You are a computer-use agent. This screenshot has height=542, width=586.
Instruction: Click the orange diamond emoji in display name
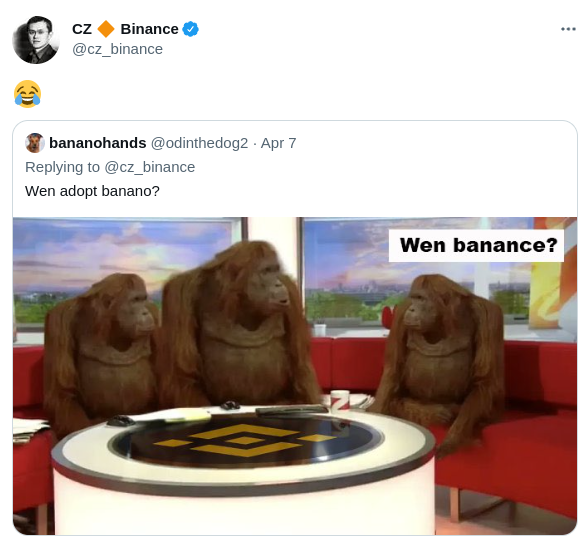coord(106,29)
